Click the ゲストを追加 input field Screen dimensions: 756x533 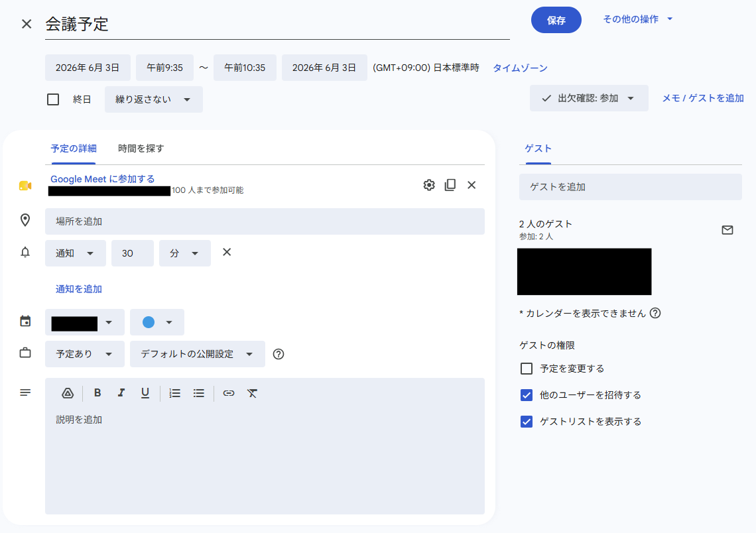[630, 186]
